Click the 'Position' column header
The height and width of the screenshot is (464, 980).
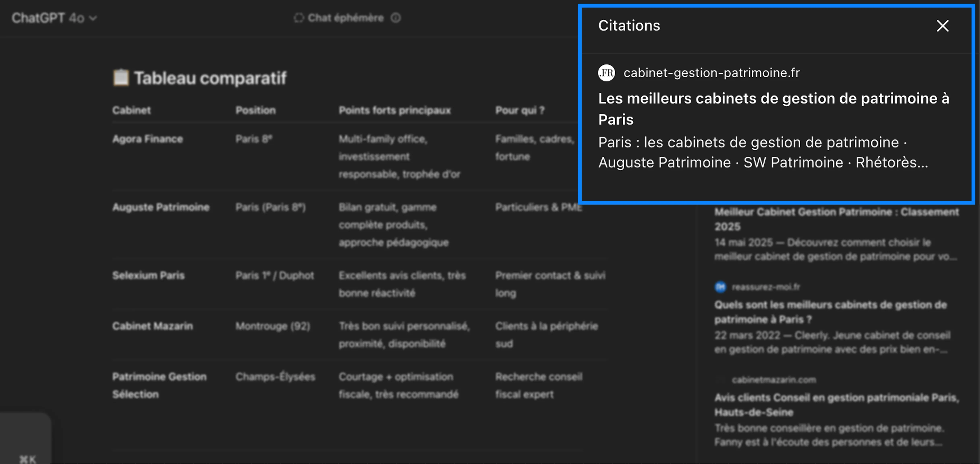coord(255,110)
